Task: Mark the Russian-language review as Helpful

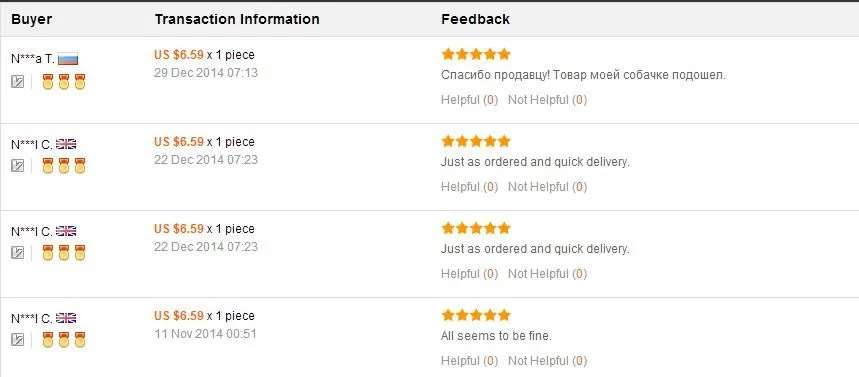Action: [469, 100]
